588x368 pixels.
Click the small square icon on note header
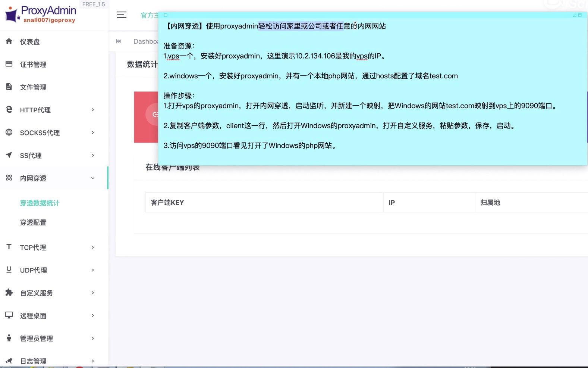coord(166,15)
